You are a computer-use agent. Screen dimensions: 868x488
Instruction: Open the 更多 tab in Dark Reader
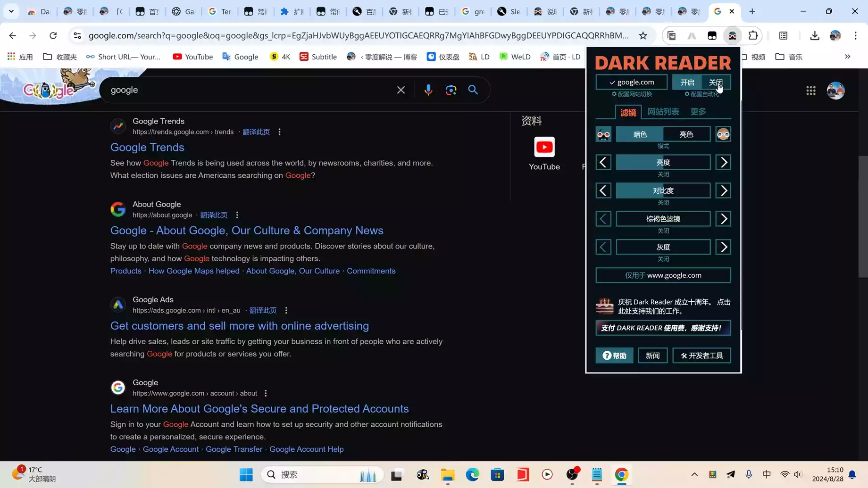click(698, 112)
